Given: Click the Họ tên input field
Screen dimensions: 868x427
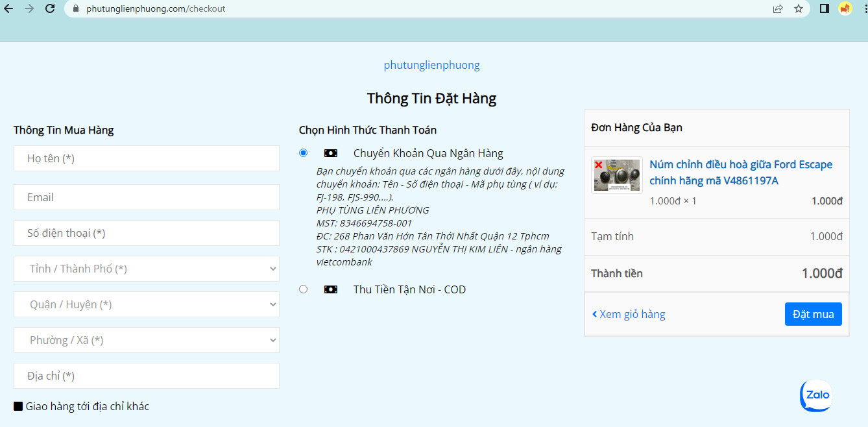Looking at the screenshot, I should click(x=146, y=158).
